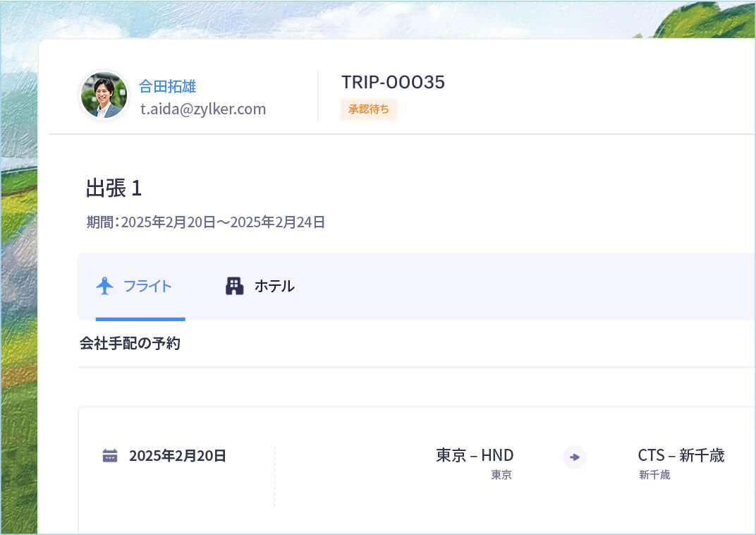Click the building icon of the hotel tab
This screenshot has width=756, height=535.
[x=234, y=286]
